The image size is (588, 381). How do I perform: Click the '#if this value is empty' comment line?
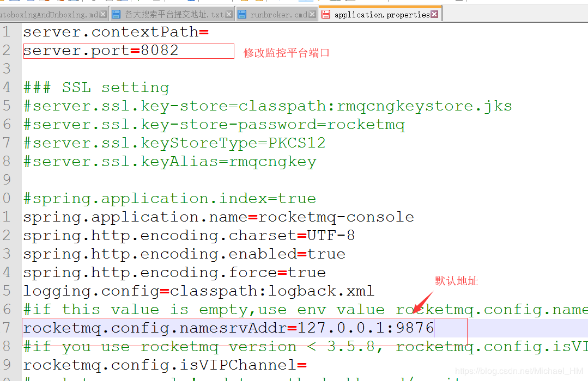point(306,310)
